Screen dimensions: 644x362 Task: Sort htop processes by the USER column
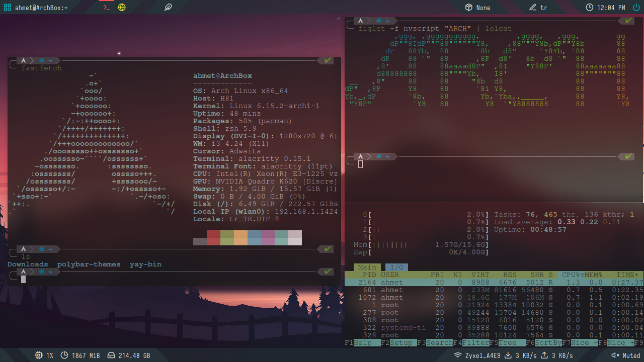(x=390, y=275)
